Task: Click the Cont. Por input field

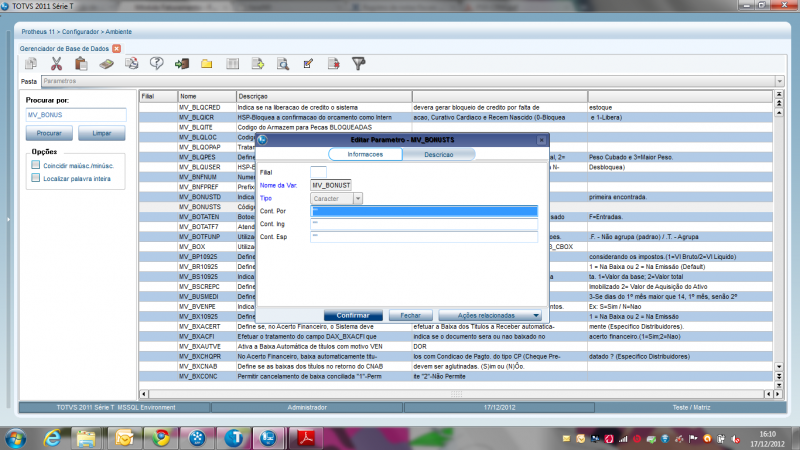Action: point(424,211)
